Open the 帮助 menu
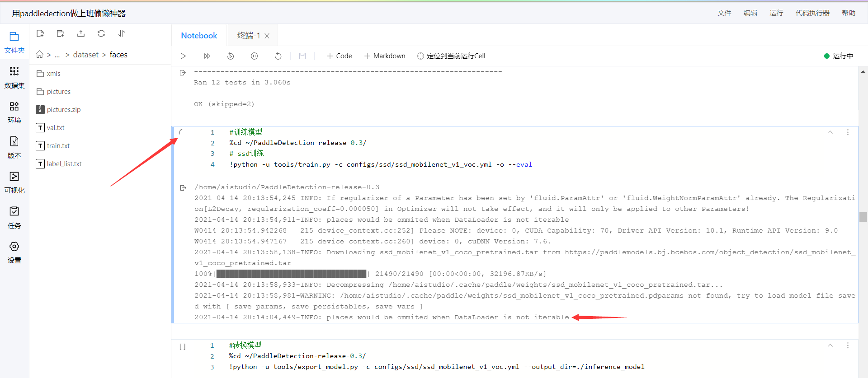The image size is (868, 378). 849,13
